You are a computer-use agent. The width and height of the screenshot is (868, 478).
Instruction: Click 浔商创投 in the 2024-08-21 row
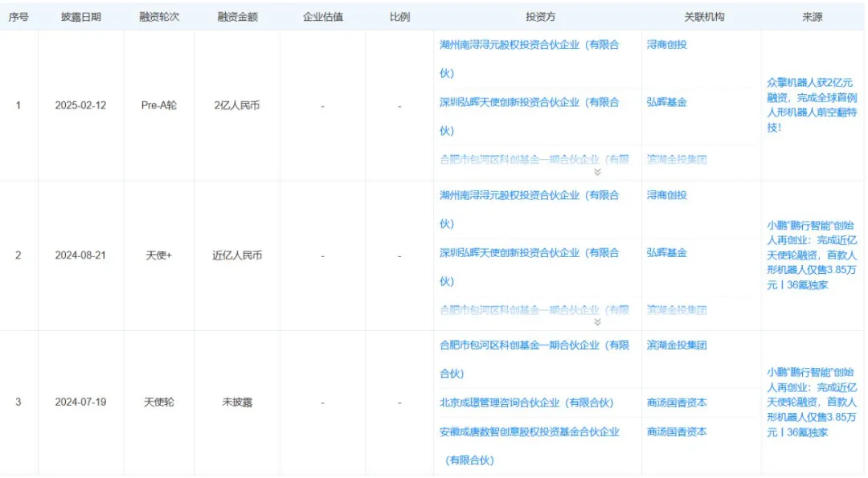pyautogui.click(x=666, y=195)
